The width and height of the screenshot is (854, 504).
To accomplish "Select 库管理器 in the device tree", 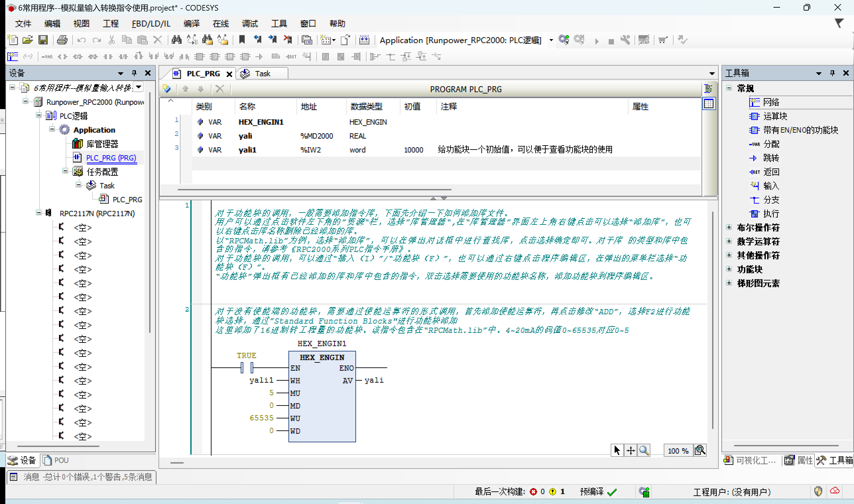I will tap(102, 144).
